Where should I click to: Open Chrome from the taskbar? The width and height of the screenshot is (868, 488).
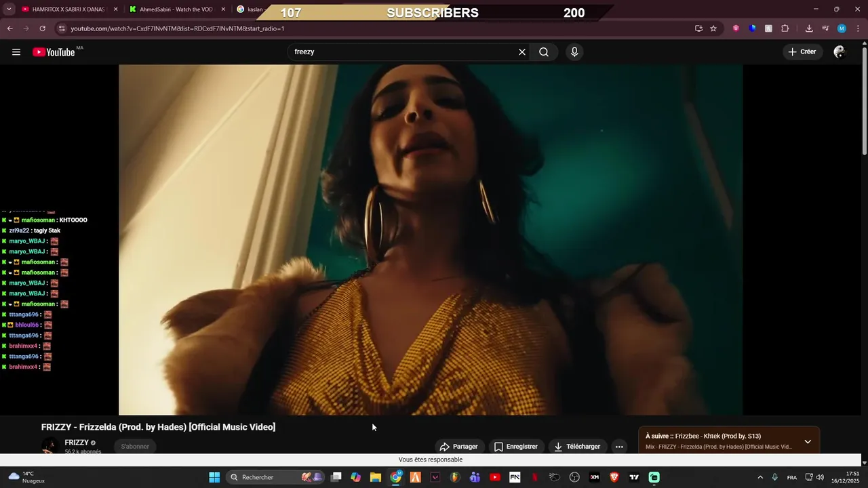[395, 477]
